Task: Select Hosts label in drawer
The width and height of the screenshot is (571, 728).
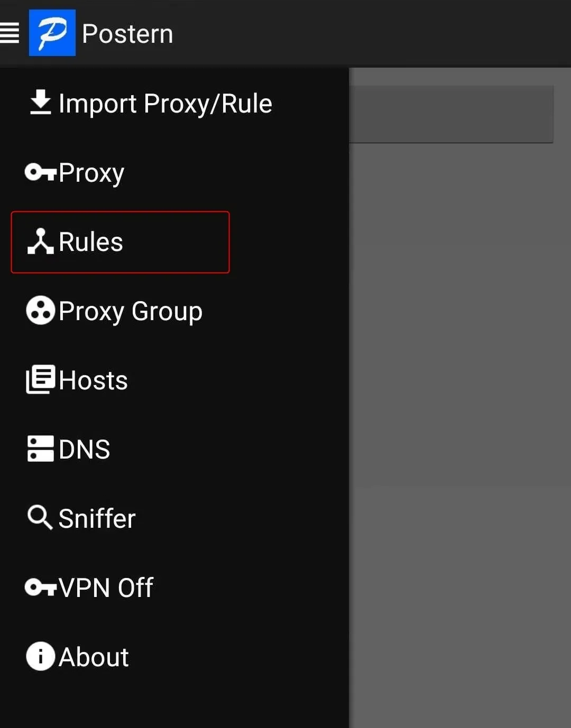Action: click(94, 380)
